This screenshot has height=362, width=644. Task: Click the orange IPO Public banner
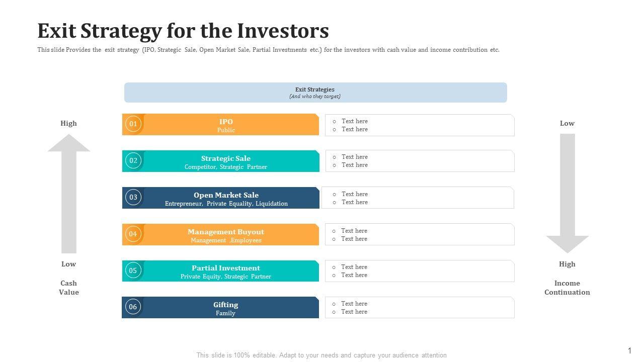[x=226, y=125]
